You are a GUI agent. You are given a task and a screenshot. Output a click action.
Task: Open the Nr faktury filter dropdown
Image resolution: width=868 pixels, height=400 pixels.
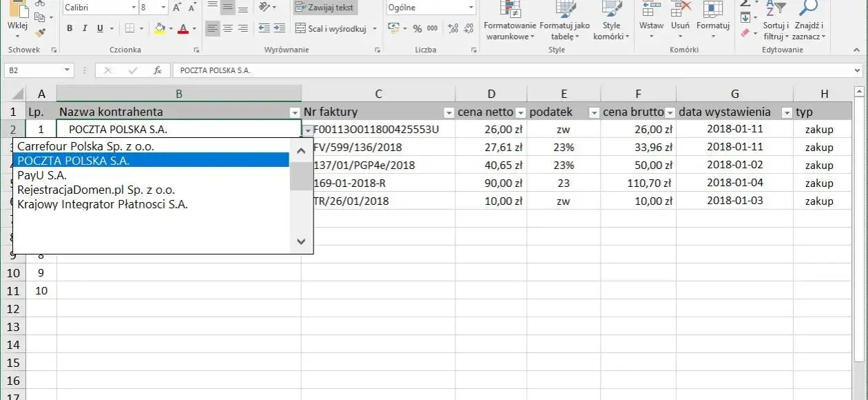click(449, 112)
